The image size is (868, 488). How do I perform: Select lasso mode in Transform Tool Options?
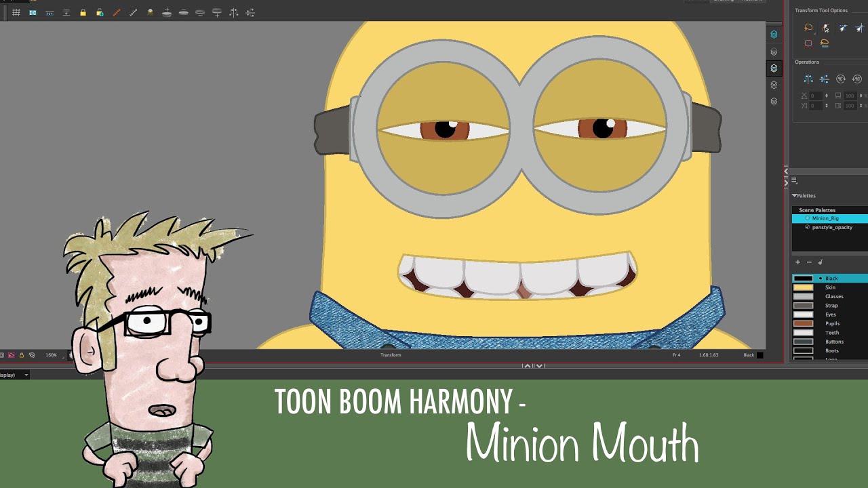[808, 28]
